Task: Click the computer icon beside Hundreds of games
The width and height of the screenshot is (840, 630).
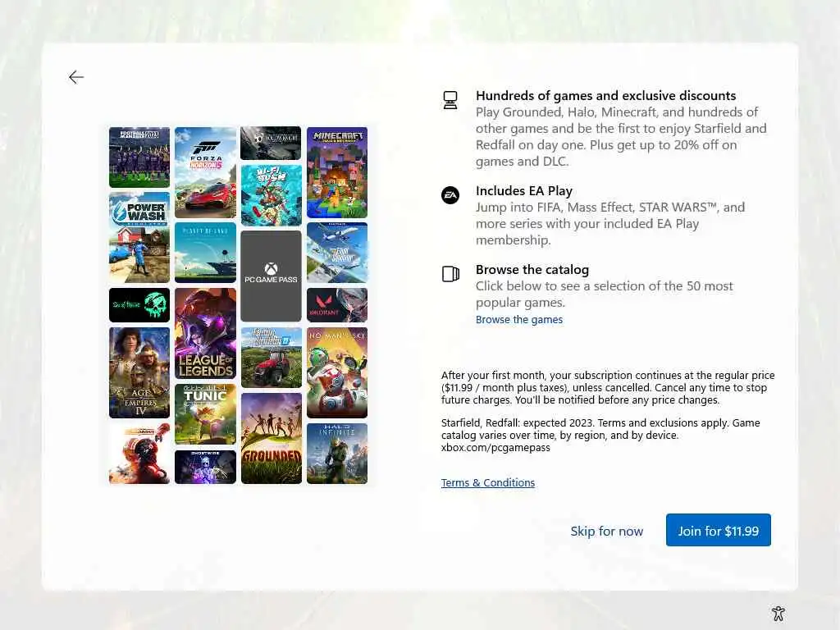Action: (450, 100)
